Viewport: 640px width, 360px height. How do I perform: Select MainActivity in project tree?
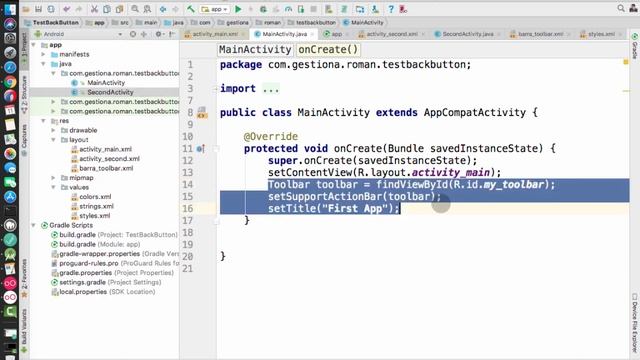point(106,83)
